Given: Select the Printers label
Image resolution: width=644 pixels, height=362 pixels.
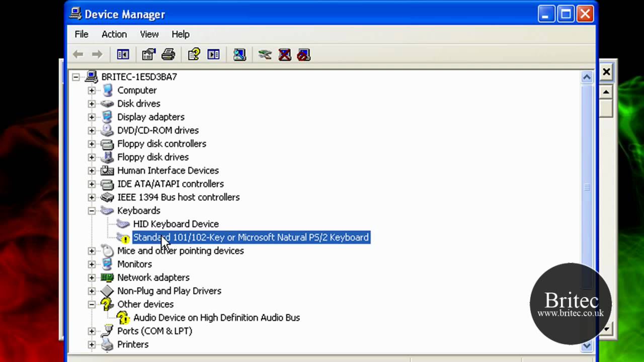Looking at the screenshot, I should [133, 344].
